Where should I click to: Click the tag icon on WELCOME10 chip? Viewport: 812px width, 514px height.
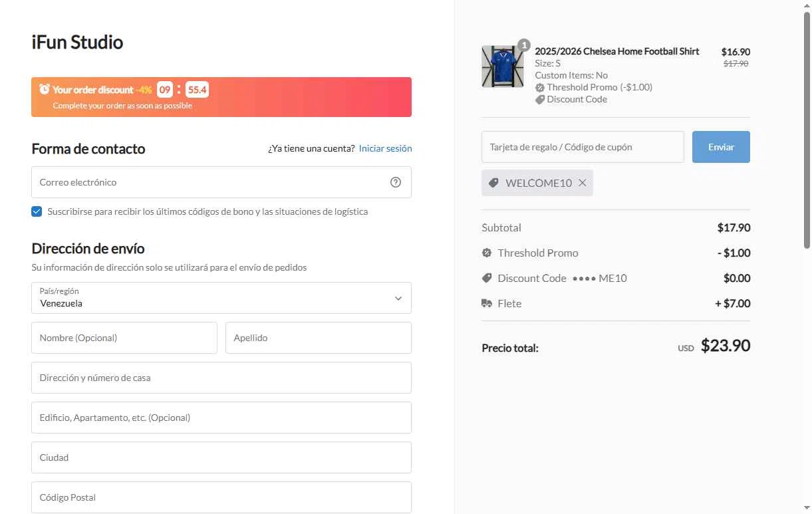coord(493,183)
